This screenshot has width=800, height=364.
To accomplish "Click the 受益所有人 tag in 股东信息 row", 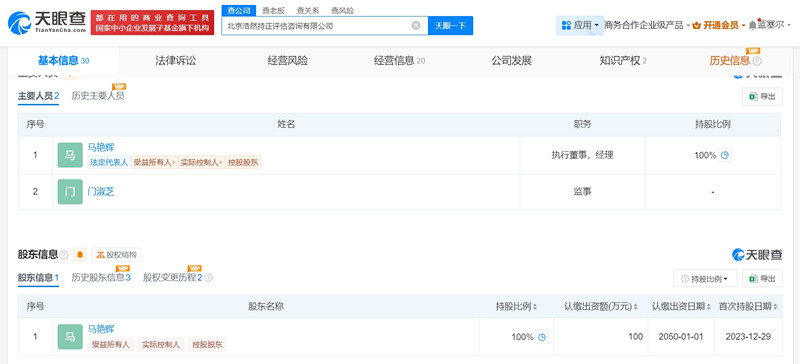I will tap(111, 345).
